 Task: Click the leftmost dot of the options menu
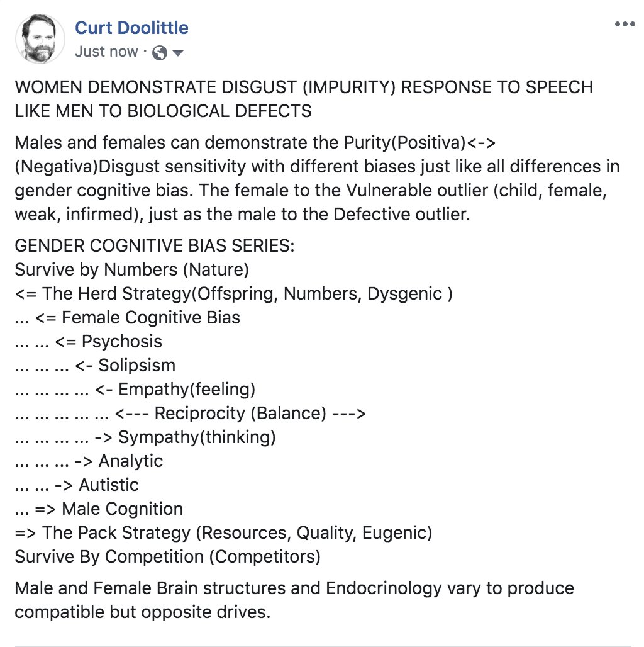(619, 24)
